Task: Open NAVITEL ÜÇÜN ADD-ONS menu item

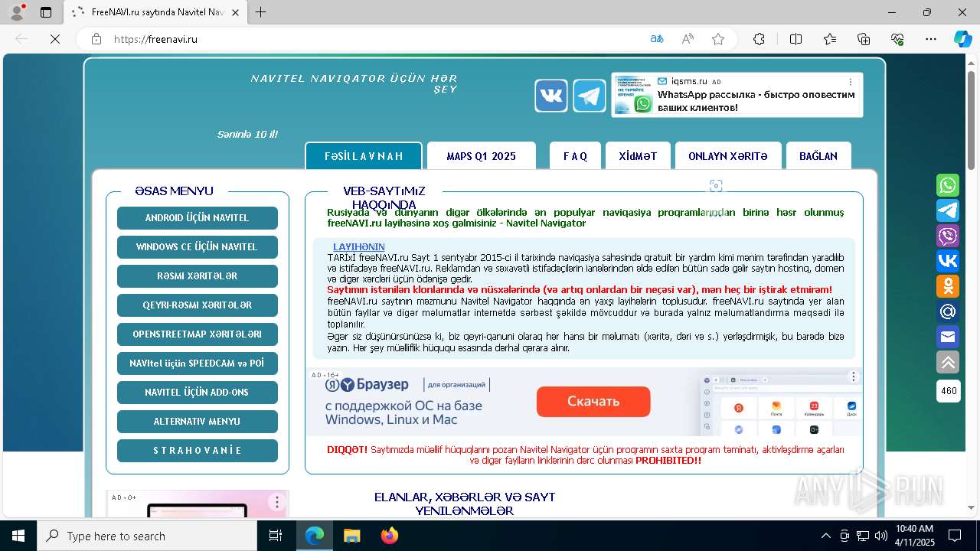Action: pos(198,393)
